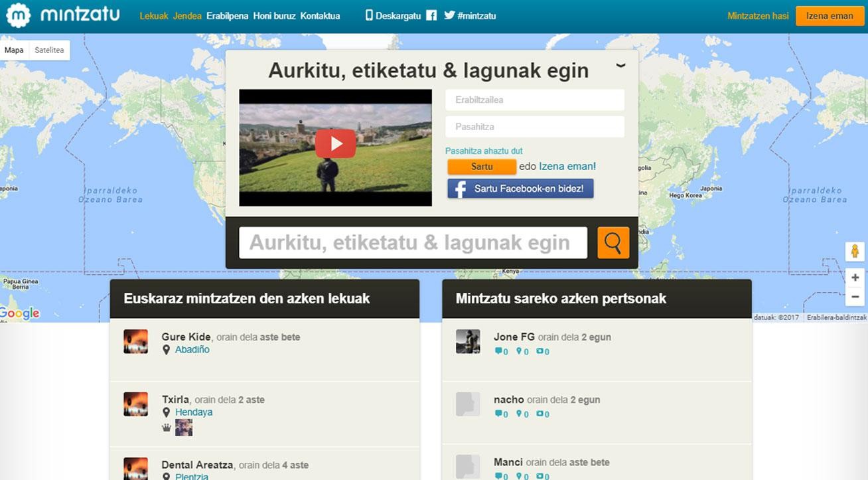Image resolution: width=868 pixels, height=480 pixels.
Task: Open the Twitter #mintzatu link
Action: (x=470, y=15)
